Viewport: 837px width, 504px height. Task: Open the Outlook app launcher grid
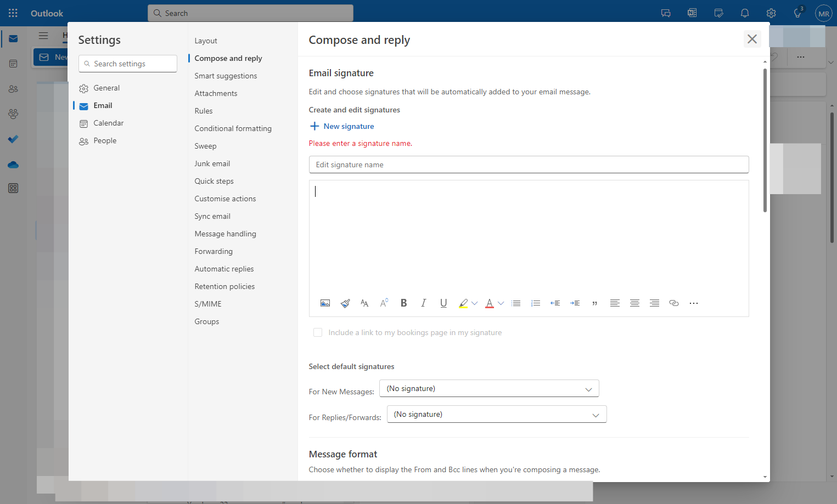pos(13,13)
